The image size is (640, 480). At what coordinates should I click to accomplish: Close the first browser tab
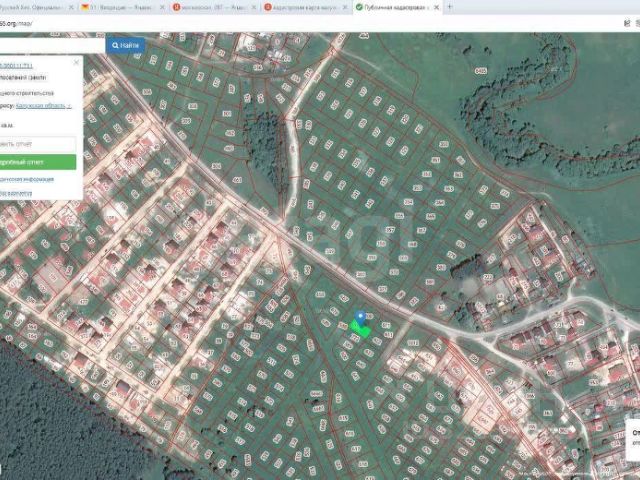pyautogui.click(x=71, y=7)
